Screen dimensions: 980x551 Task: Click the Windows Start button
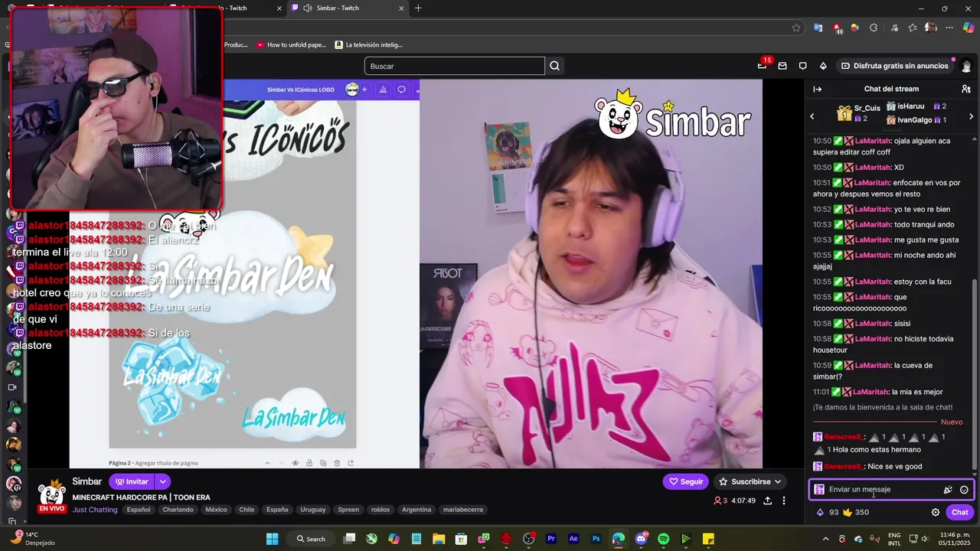pos(272,539)
